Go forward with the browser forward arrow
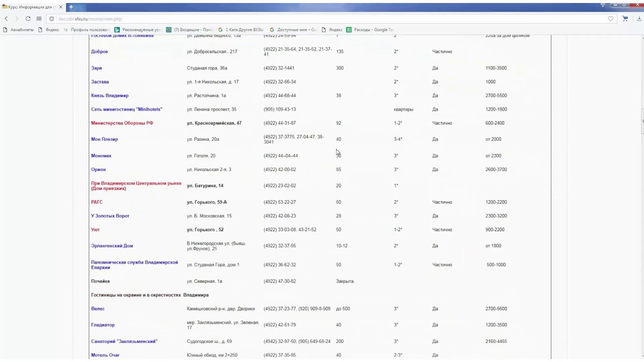Viewport: 644px width, 362px height. click(17, 19)
